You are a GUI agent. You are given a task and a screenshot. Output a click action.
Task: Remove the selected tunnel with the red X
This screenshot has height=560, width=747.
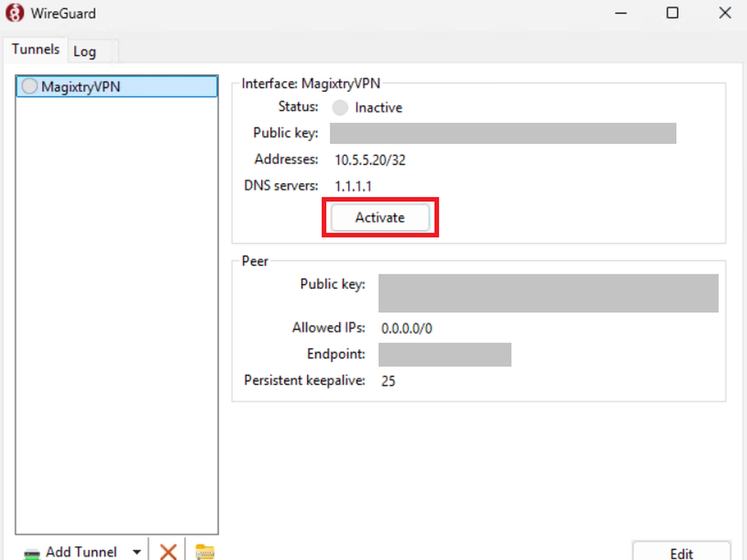click(168, 551)
